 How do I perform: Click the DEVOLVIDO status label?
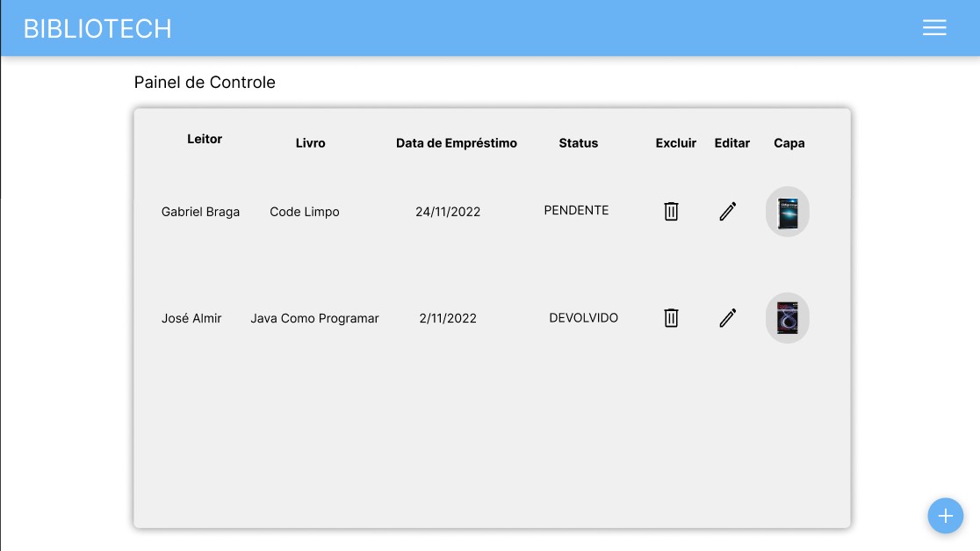[x=583, y=317]
